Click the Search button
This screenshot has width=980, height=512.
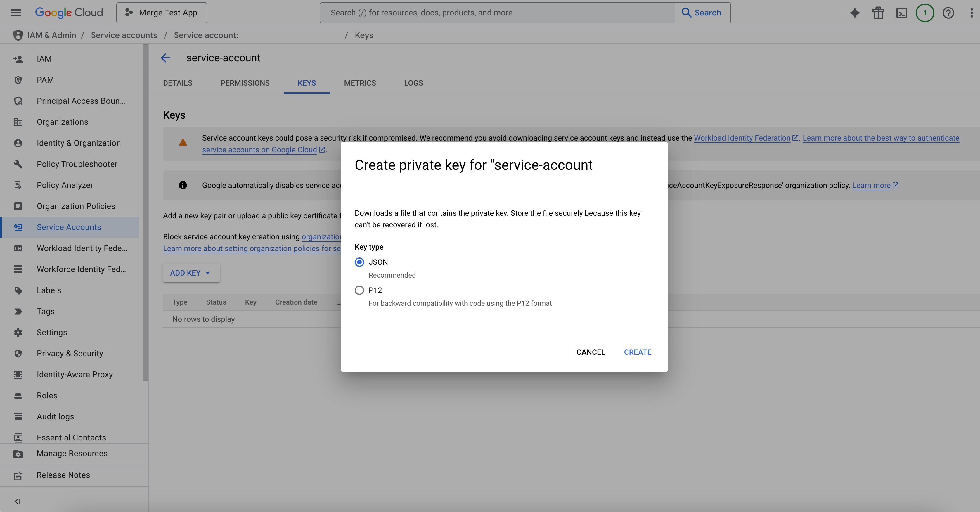pos(703,13)
